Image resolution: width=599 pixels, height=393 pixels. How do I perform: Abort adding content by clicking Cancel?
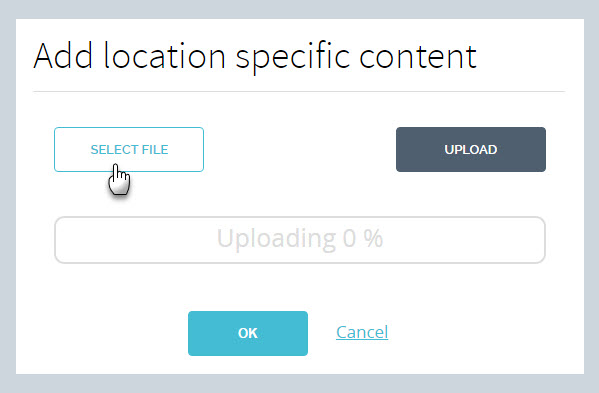click(362, 332)
